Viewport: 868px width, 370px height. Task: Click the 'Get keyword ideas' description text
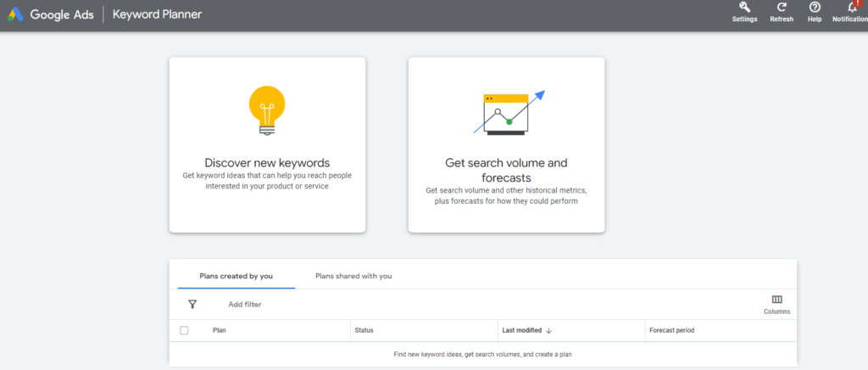pyautogui.click(x=267, y=181)
